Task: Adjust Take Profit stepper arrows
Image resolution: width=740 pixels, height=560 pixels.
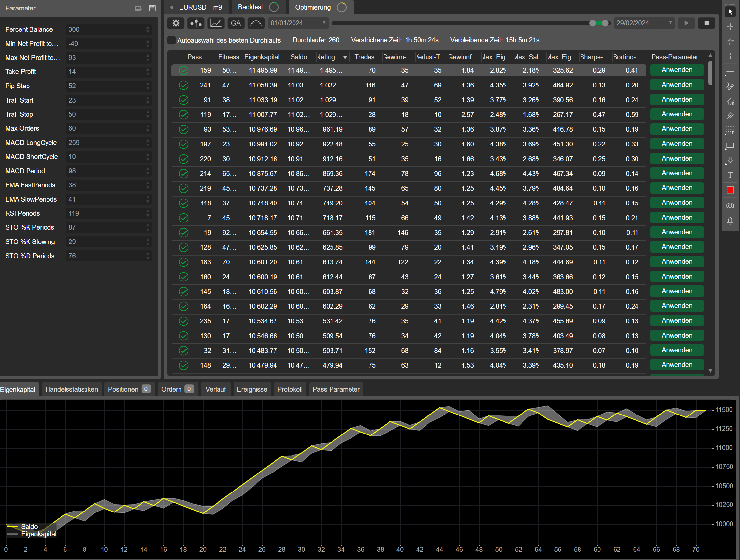Action: click(148, 72)
